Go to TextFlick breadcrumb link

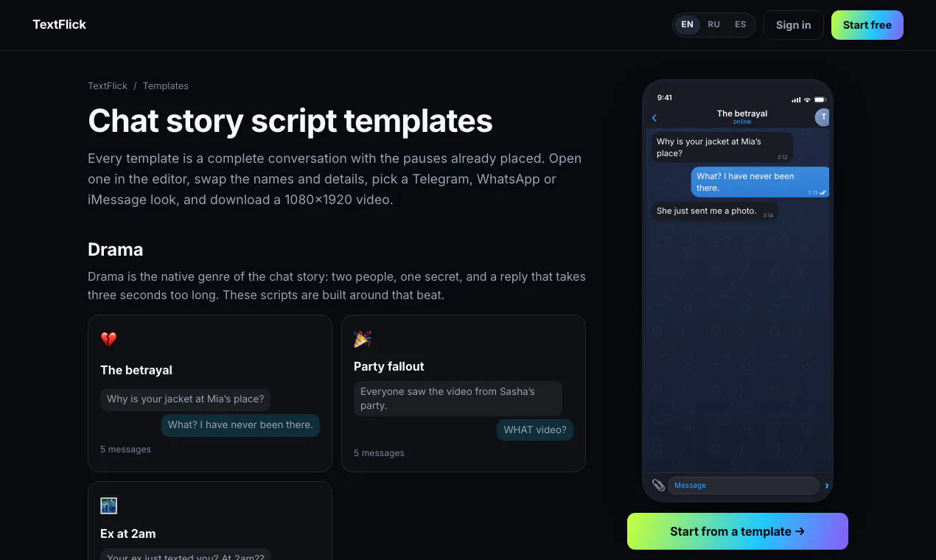[x=108, y=85]
